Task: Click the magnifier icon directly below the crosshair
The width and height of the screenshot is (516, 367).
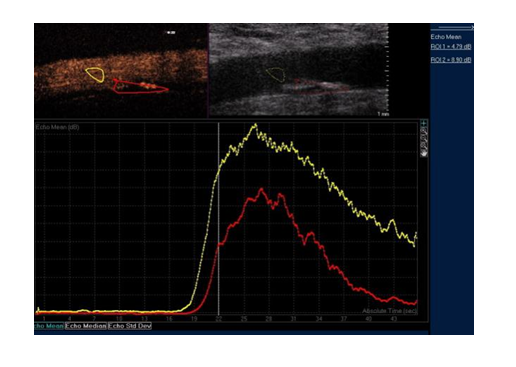Action: tap(424, 131)
